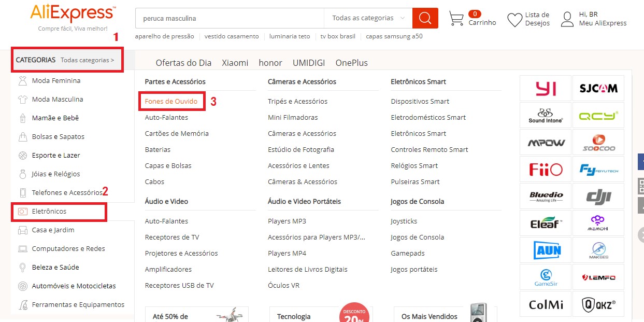
Task: Click the AliExpress logo
Action: [73, 12]
